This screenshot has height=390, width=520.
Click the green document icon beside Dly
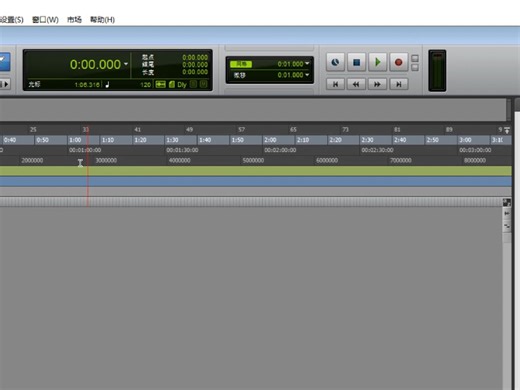172,84
